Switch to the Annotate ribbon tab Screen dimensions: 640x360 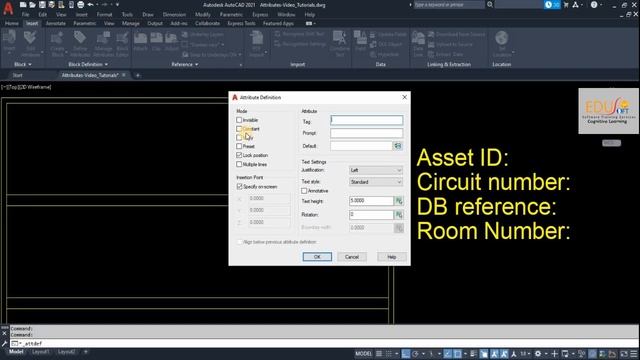pos(56,23)
